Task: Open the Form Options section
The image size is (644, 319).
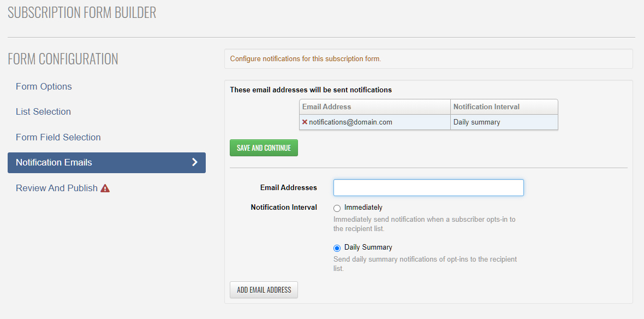Action: coord(44,86)
